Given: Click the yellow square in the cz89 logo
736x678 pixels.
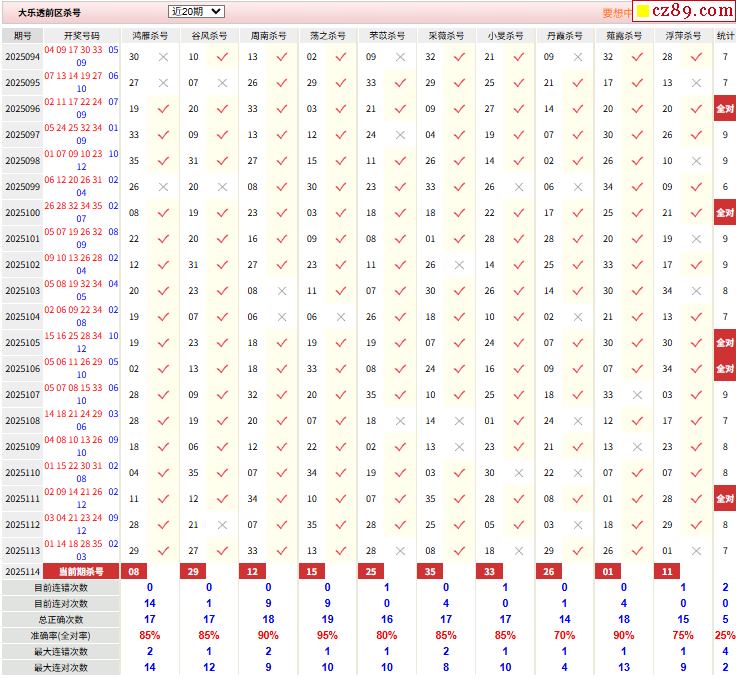Looking at the screenshot, I should coord(644,12).
